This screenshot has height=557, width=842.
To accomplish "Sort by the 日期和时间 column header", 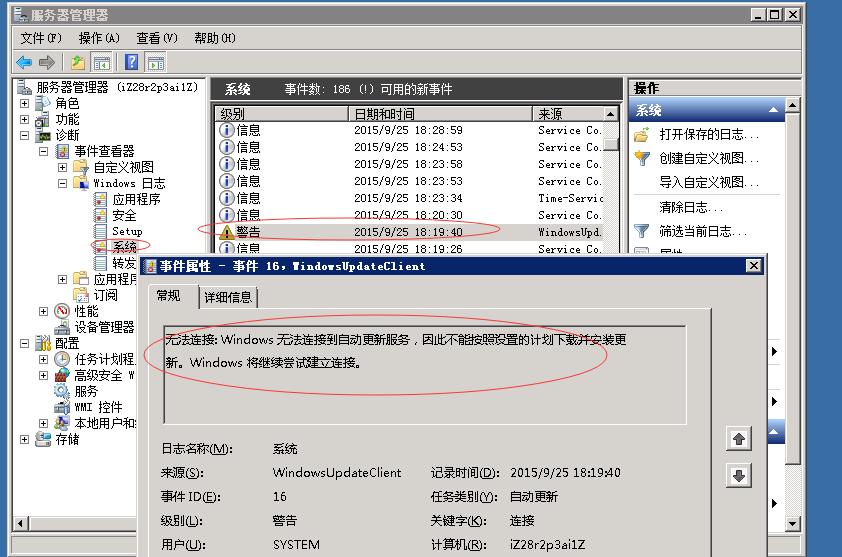I will click(x=440, y=114).
